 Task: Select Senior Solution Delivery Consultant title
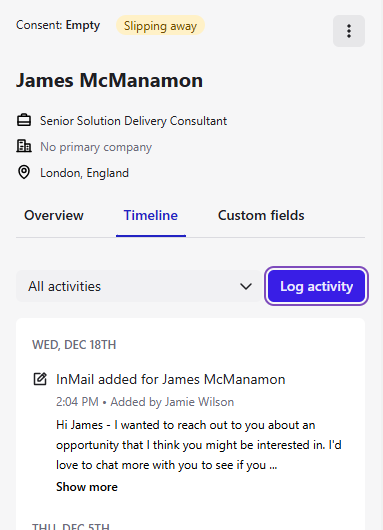tap(134, 121)
